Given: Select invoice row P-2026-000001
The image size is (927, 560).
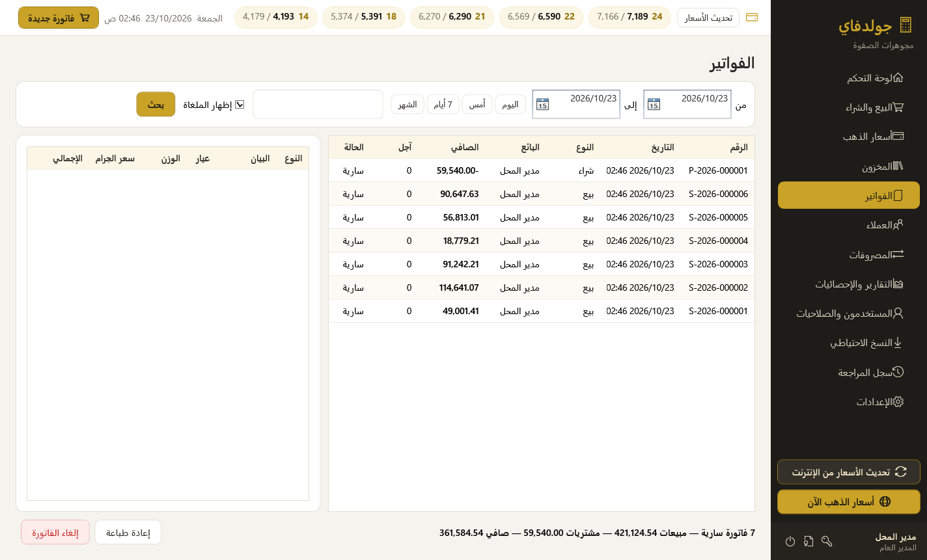Looking at the screenshot, I should [x=542, y=170].
